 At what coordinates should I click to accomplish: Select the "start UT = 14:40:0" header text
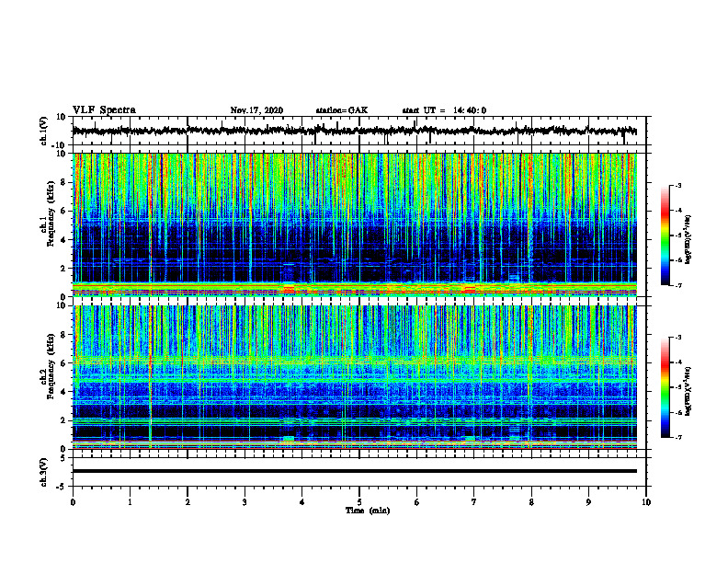444,110
